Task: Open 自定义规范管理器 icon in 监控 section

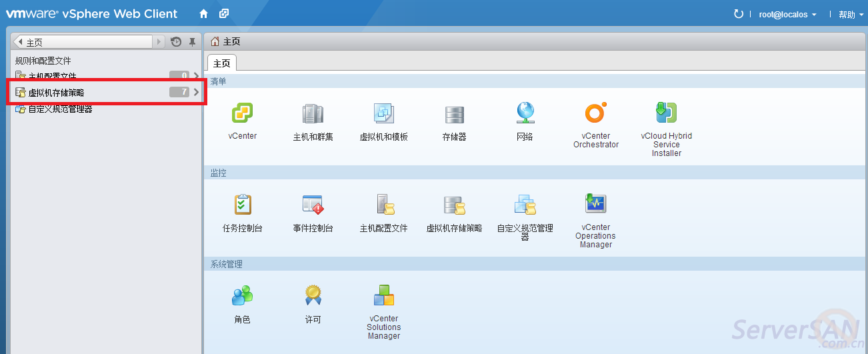Action: pos(525,205)
